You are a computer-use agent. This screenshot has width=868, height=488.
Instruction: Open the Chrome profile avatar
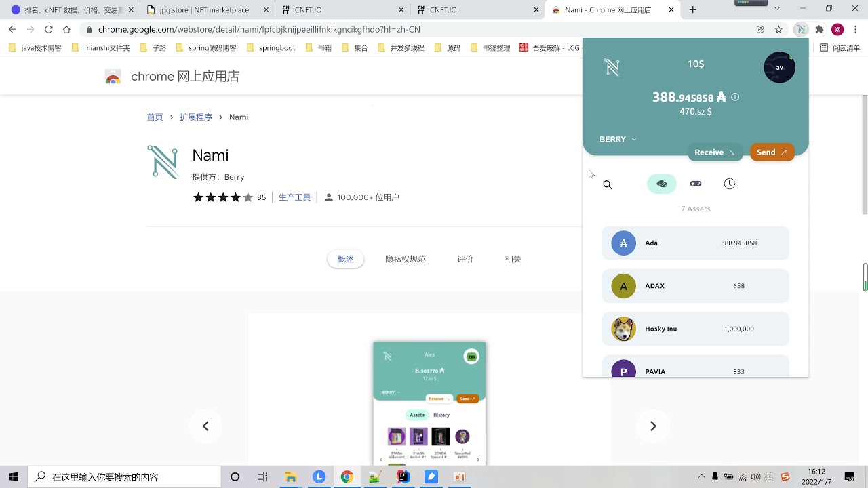tap(837, 29)
